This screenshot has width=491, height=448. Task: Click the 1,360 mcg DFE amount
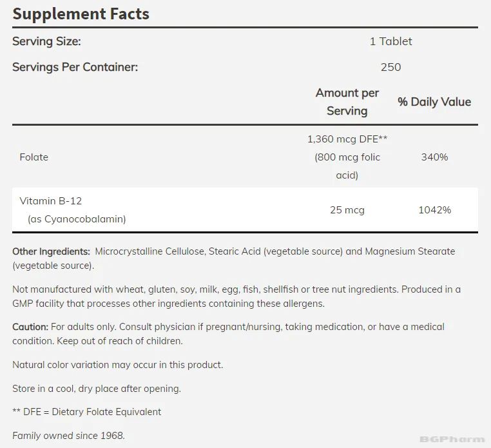click(x=347, y=139)
